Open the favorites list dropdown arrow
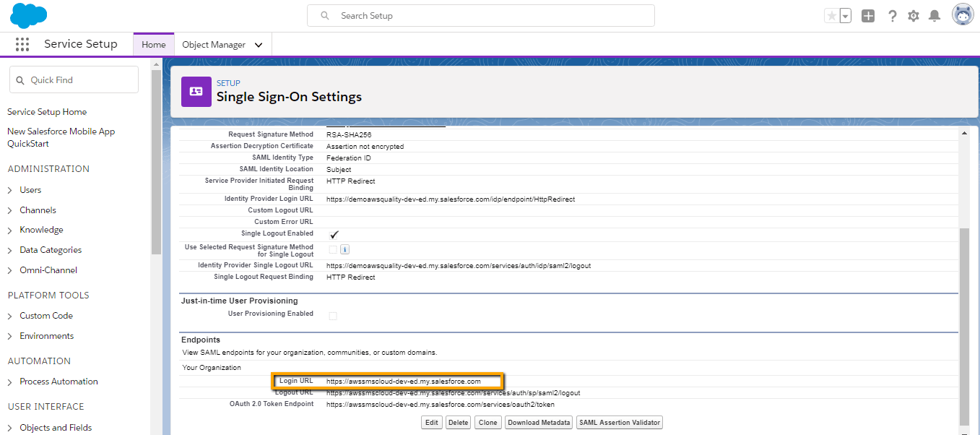This screenshot has width=980, height=435. [846, 16]
